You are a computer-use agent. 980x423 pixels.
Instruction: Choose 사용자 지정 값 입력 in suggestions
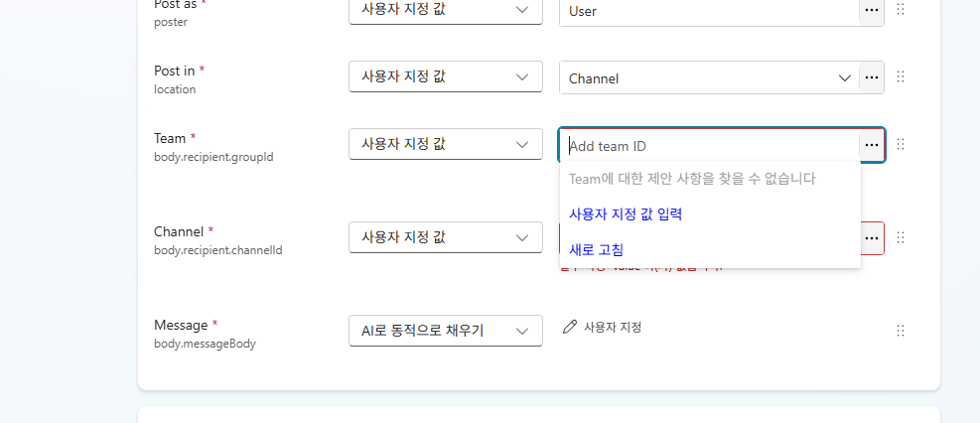coord(625,214)
